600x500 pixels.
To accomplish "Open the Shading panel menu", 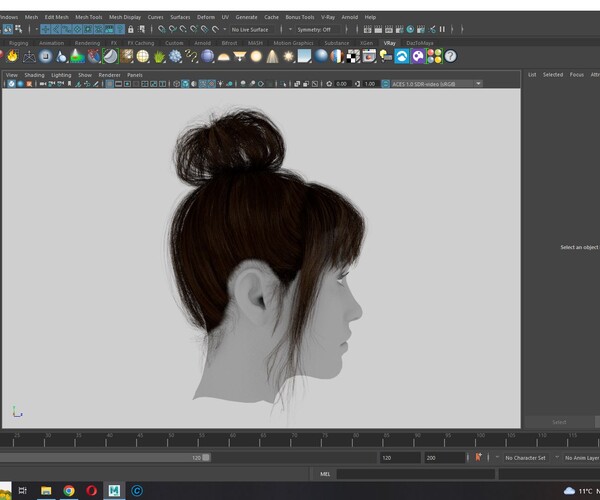I will click(x=34, y=75).
